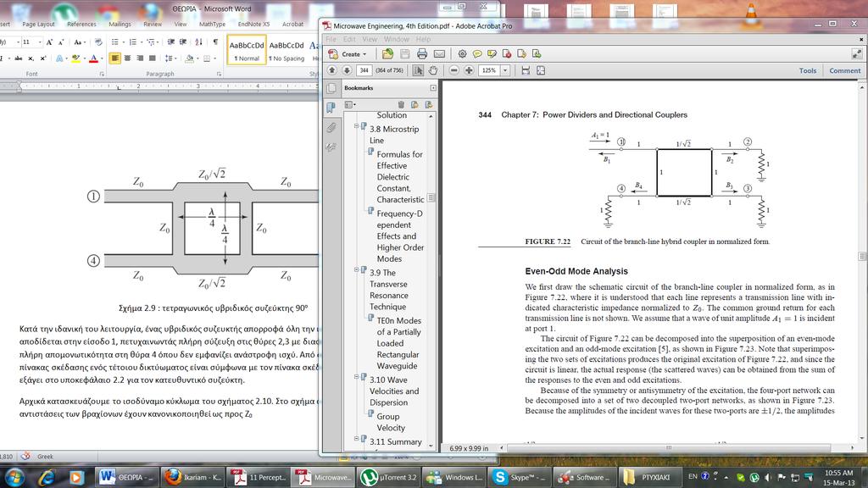868x488 pixels.
Task: Open the Attachments paperclip panel icon
Action: (331, 128)
